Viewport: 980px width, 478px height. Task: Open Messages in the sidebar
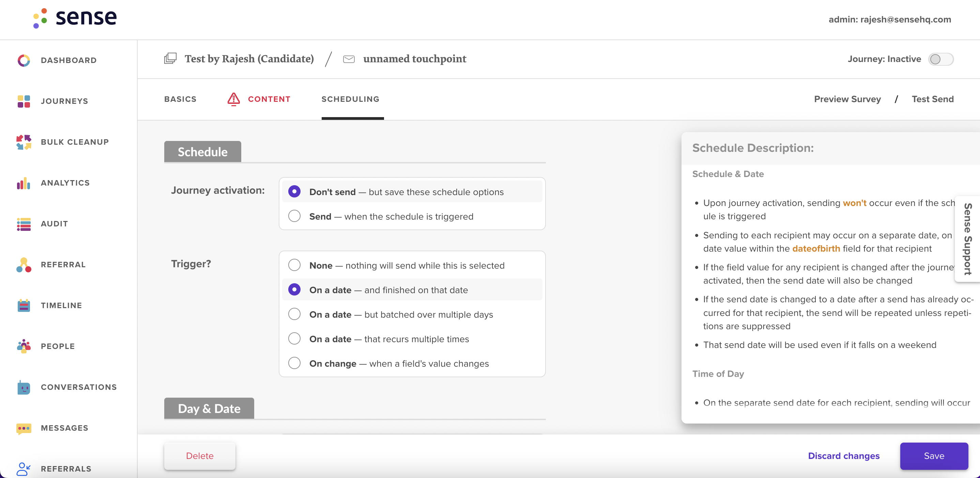tap(64, 428)
